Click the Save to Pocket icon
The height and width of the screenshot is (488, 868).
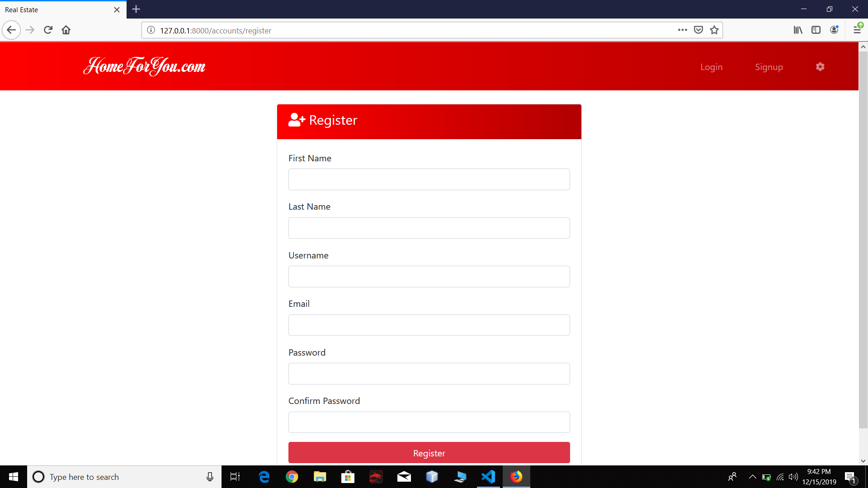tap(698, 30)
